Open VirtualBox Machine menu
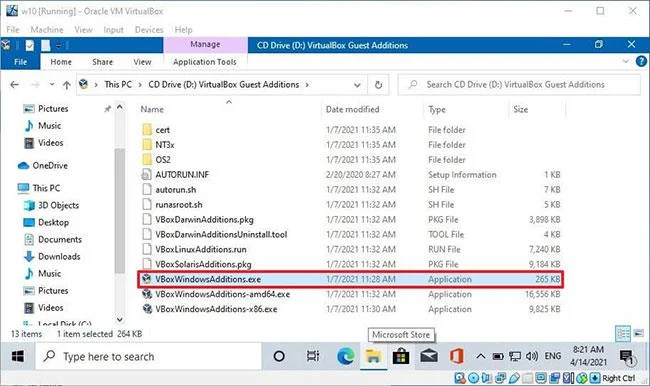 [47, 29]
